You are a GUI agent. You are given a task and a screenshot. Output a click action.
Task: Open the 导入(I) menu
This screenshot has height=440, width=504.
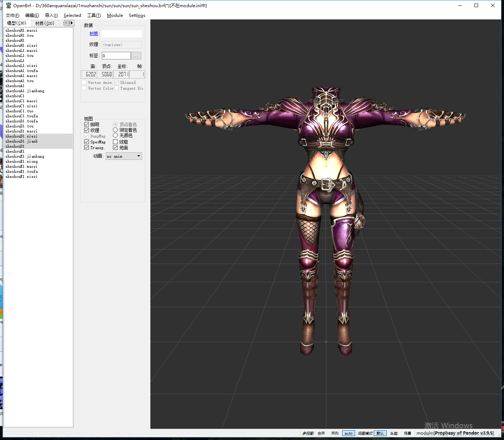(51, 15)
